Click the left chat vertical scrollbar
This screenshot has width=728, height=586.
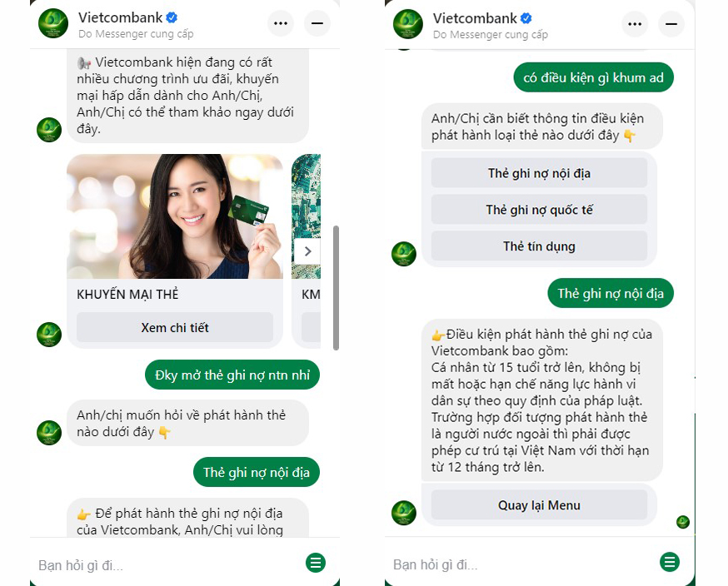tap(337, 288)
